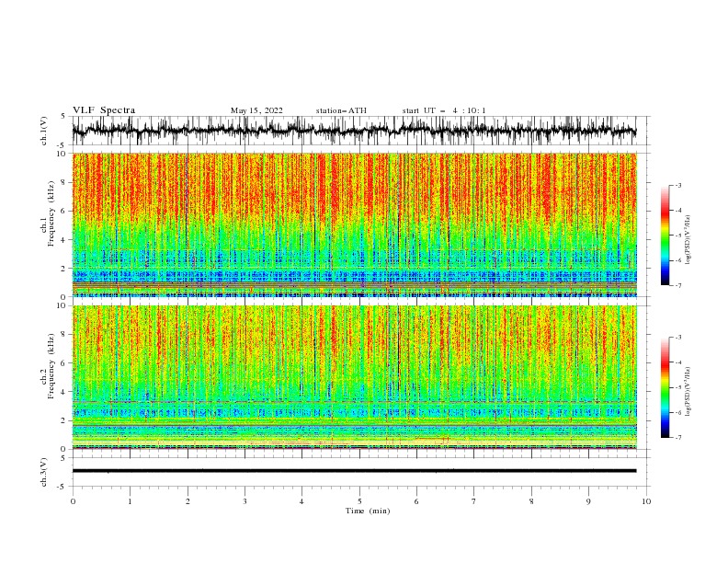Click time-axis tick label "1"
The width and height of the screenshot is (728, 563).
pos(130,501)
